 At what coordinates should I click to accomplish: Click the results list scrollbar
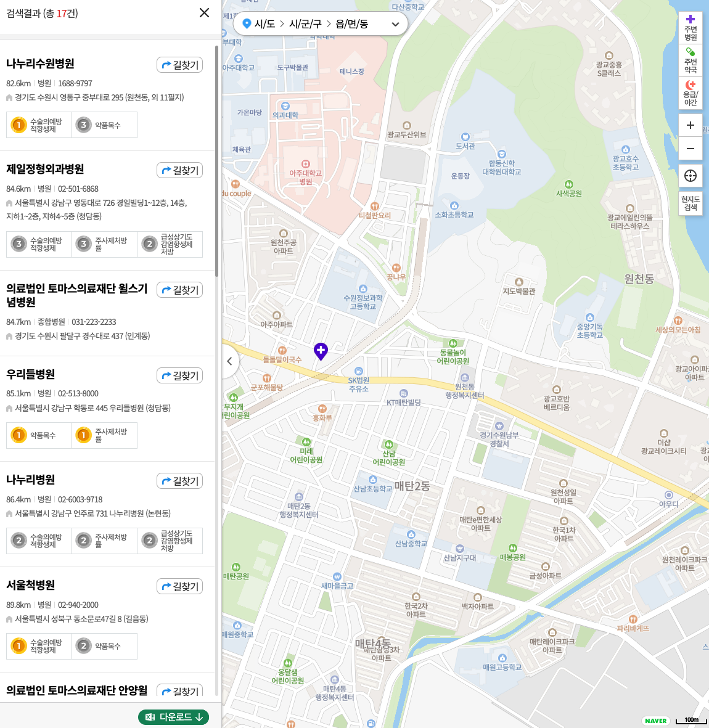216,161
